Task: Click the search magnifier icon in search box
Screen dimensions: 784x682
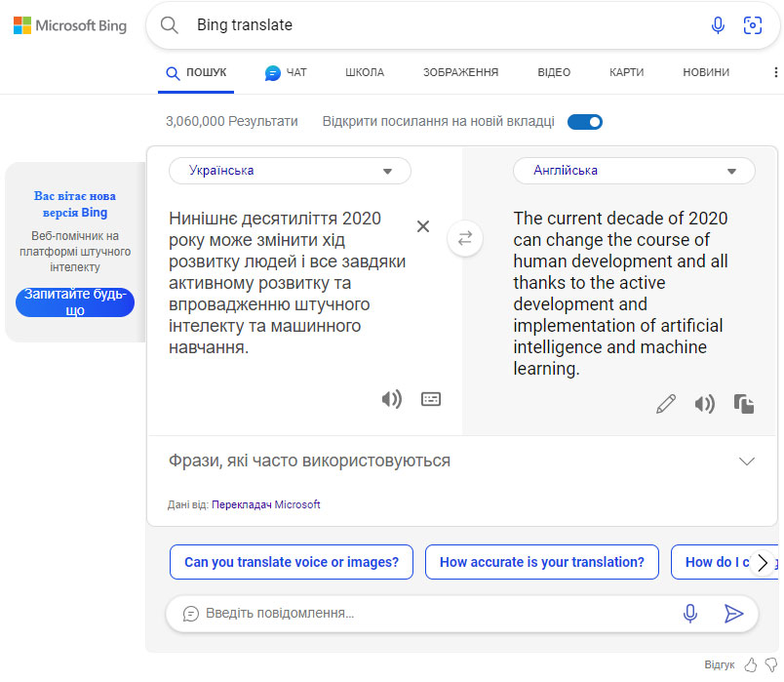Action: pos(169,25)
